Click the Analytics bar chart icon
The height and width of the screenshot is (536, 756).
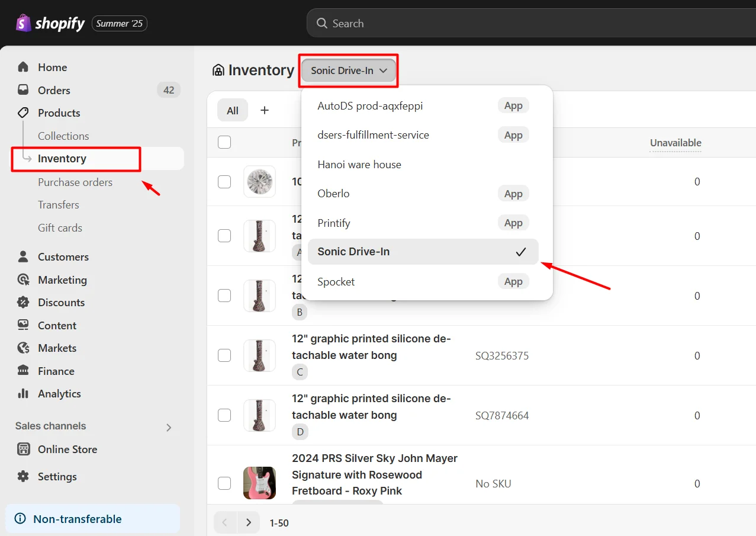click(23, 393)
